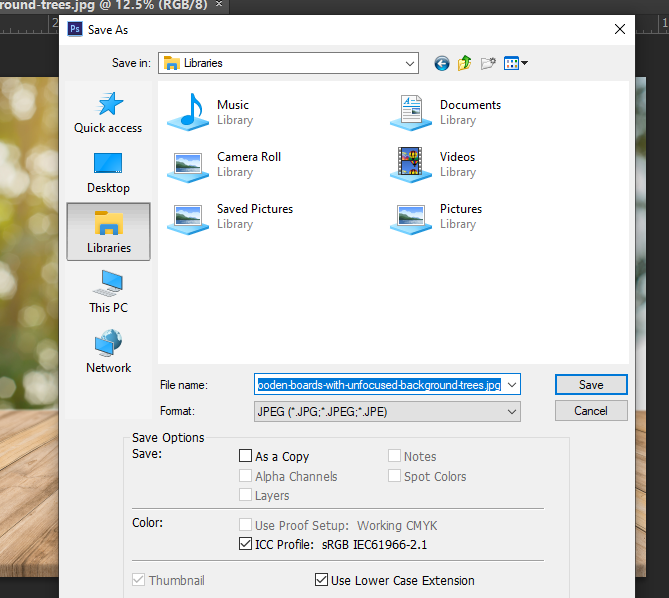Click the 'Saved Pictures' name text
The height and width of the screenshot is (598, 669).
click(x=255, y=209)
